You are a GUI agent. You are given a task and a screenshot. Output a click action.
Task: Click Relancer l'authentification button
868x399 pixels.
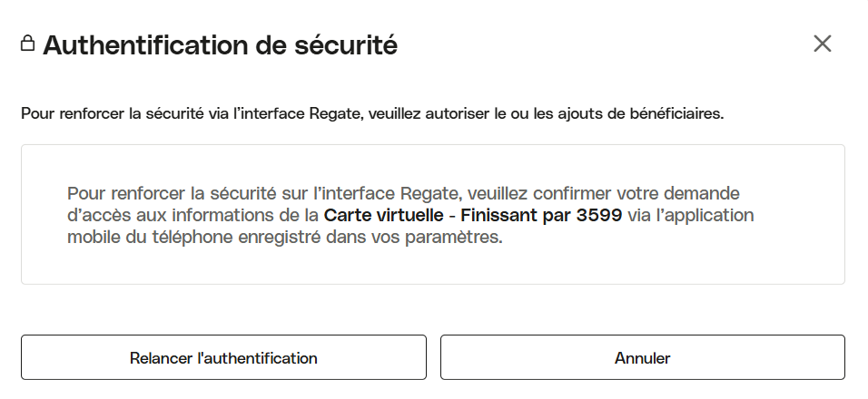(x=223, y=357)
